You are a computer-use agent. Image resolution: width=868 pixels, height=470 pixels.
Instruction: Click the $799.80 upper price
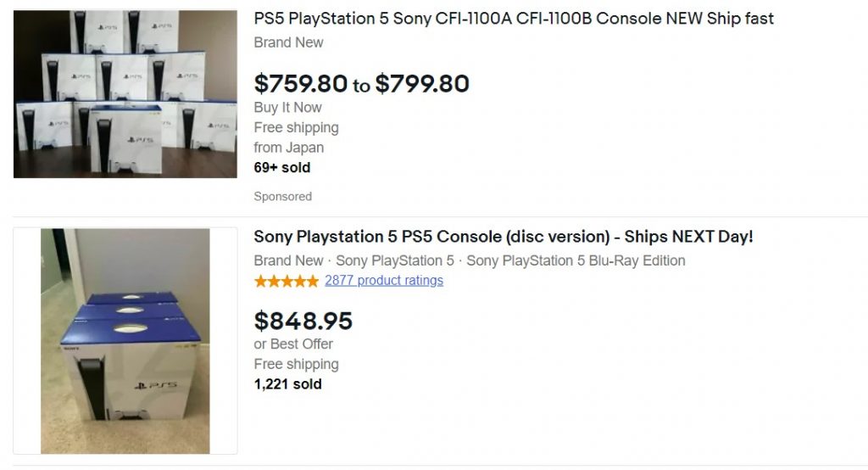[422, 84]
